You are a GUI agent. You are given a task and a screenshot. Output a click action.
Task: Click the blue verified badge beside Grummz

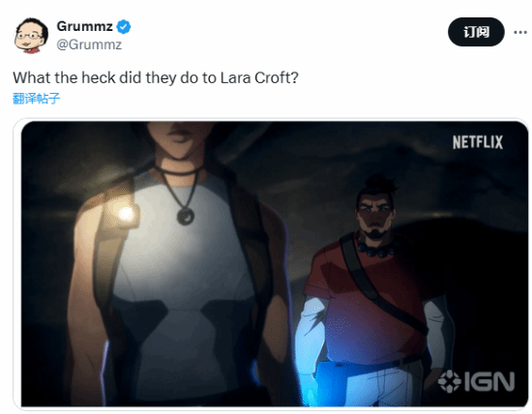124,27
